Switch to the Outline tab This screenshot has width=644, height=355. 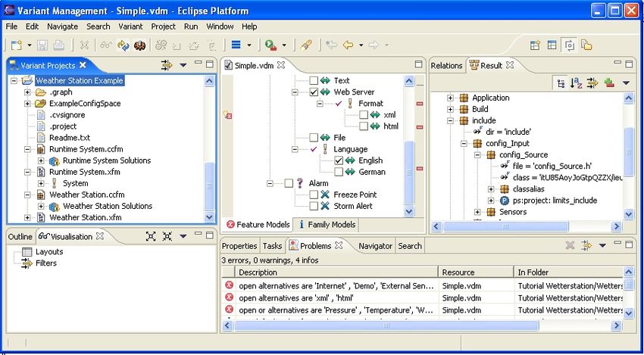[x=20, y=236]
